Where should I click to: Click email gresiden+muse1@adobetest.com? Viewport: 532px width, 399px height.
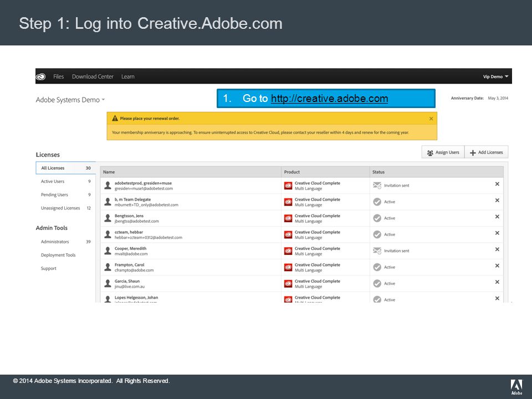click(144, 188)
